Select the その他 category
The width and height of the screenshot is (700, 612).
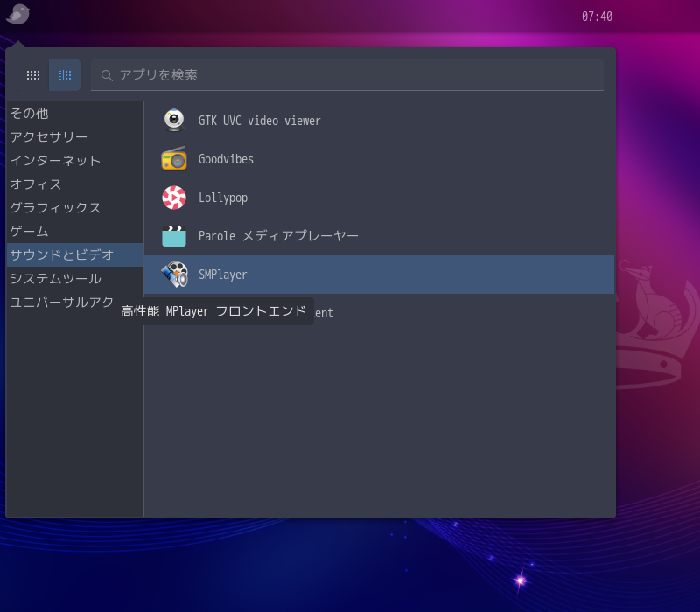[x=75, y=114]
